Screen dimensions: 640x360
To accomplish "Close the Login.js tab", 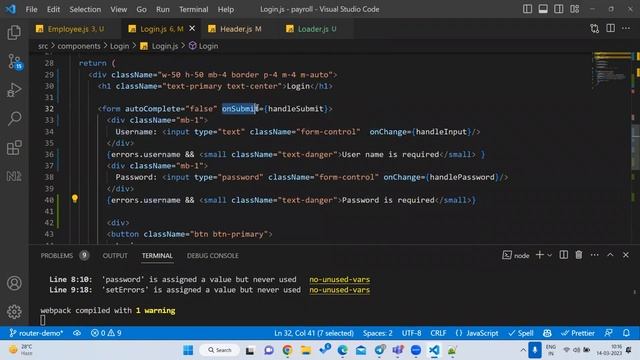I will 192,29.
